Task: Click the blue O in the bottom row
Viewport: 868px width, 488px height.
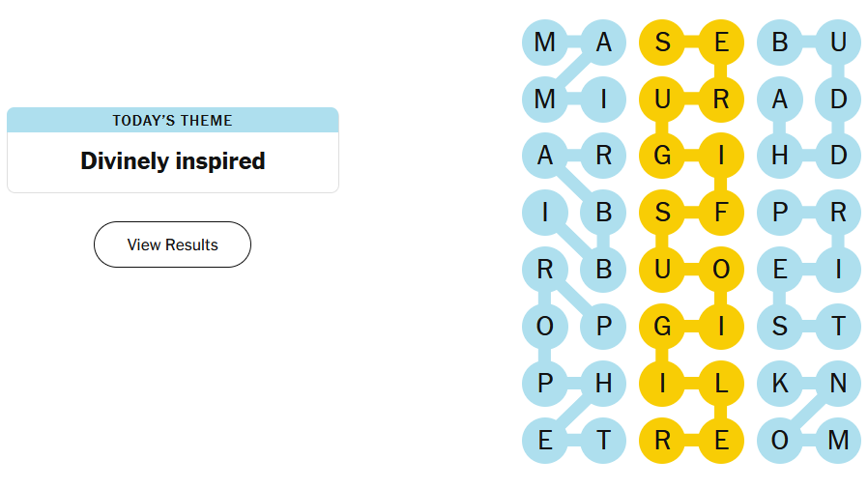Action: [x=780, y=441]
